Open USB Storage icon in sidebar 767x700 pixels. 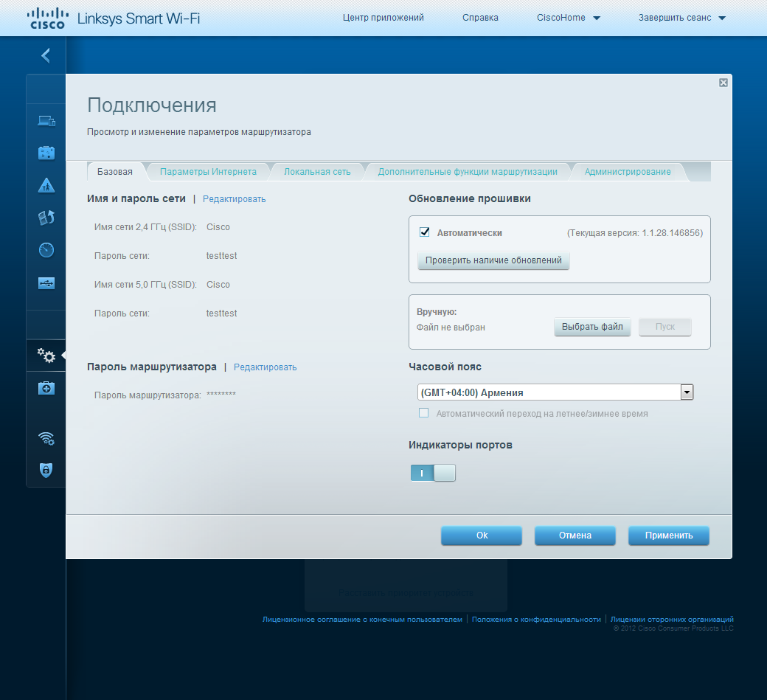pos(46,283)
